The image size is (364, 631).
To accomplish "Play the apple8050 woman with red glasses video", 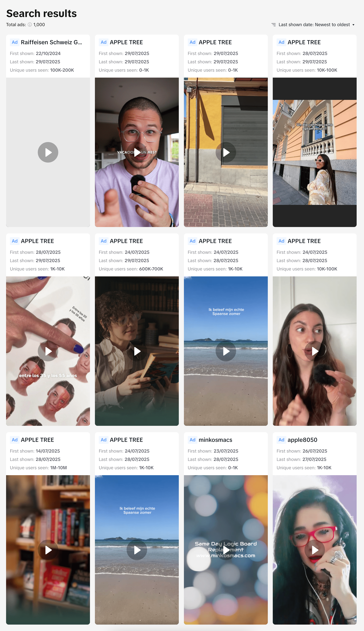I will 315,550.
